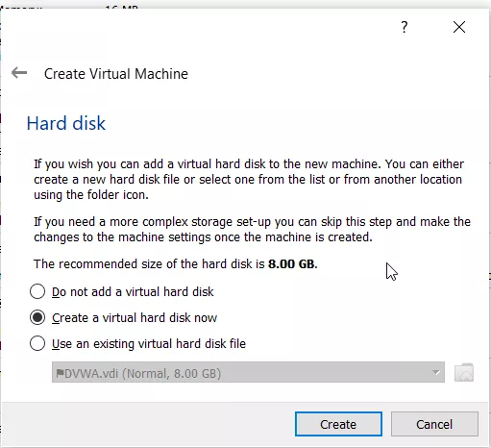This screenshot has width=491, height=448.
Task: Click the 'Create Virtual Machine' wizard title
Action: (x=116, y=74)
